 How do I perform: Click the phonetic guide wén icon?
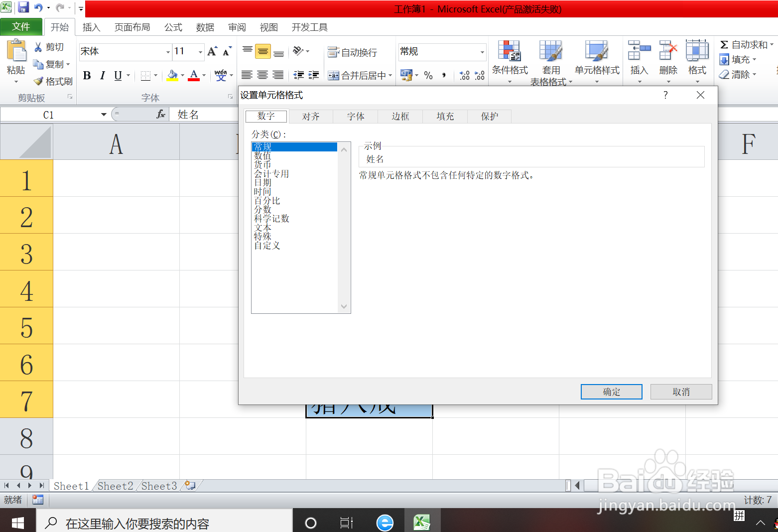[x=221, y=76]
